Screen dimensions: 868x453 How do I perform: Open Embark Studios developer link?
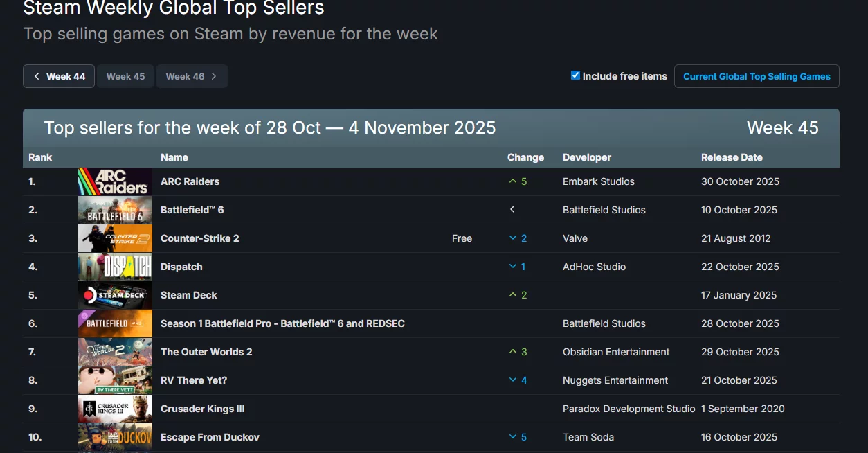click(599, 181)
